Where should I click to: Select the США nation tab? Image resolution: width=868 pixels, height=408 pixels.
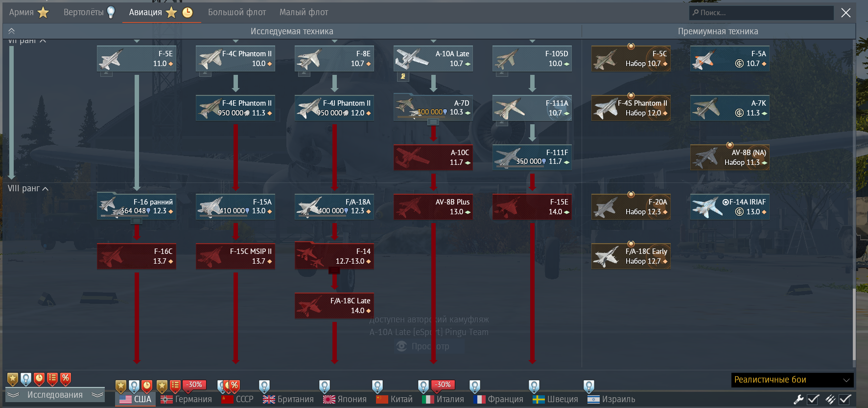pyautogui.click(x=136, y=399)
